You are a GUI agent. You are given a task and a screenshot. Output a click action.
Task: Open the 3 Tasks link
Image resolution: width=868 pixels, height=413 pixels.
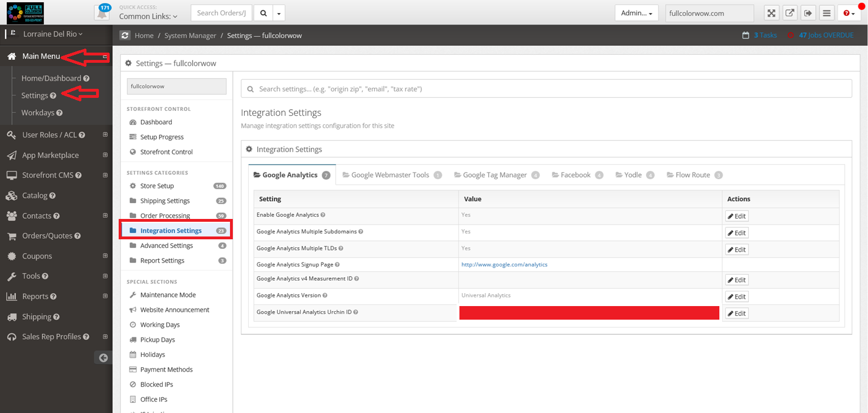tap(765, 35)
